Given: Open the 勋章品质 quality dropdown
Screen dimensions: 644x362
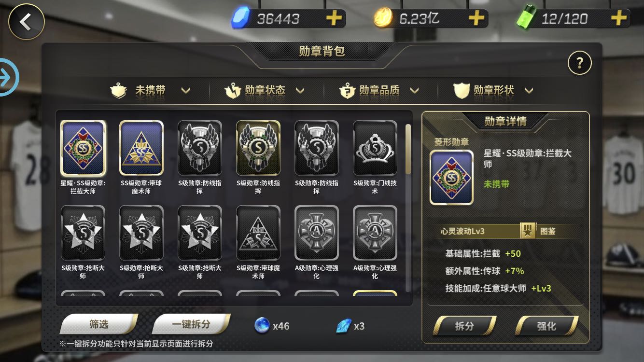Looking at the screenshot, I should pos(379,90).
